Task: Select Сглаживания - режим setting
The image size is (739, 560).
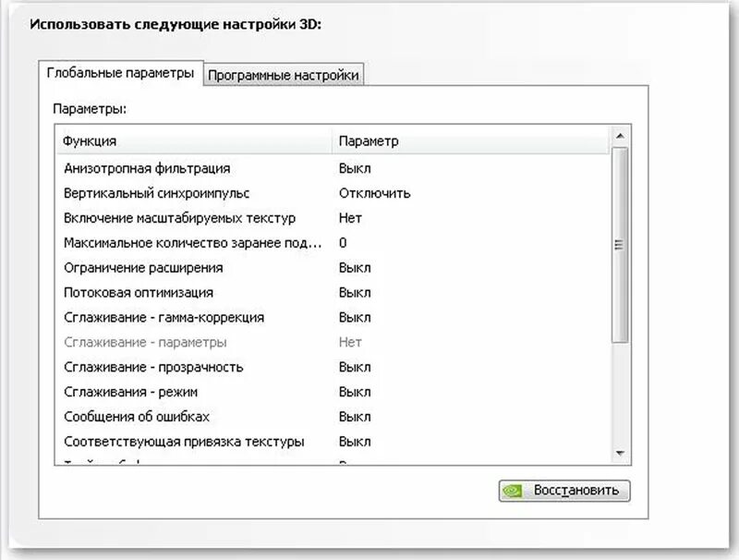Action: pyautogui.click(x=333, y=392)
